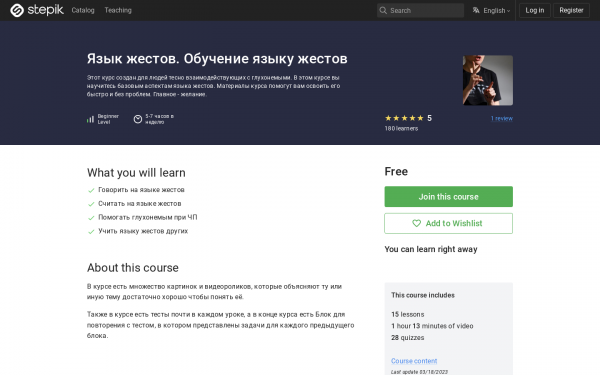Click the 'Free' price label
The image size is (600, 375).
tap(396, 171)
